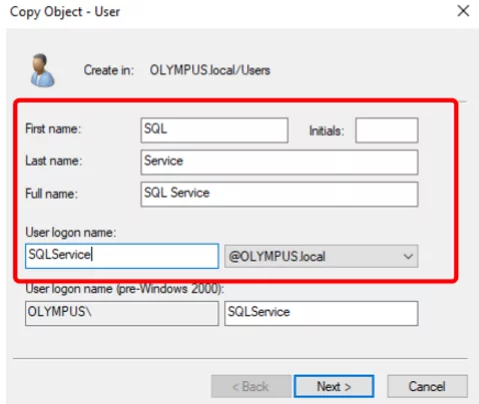Click the Initials label
Image resolution: width=479 pixels, height=404 pixels.
(326, 131)
